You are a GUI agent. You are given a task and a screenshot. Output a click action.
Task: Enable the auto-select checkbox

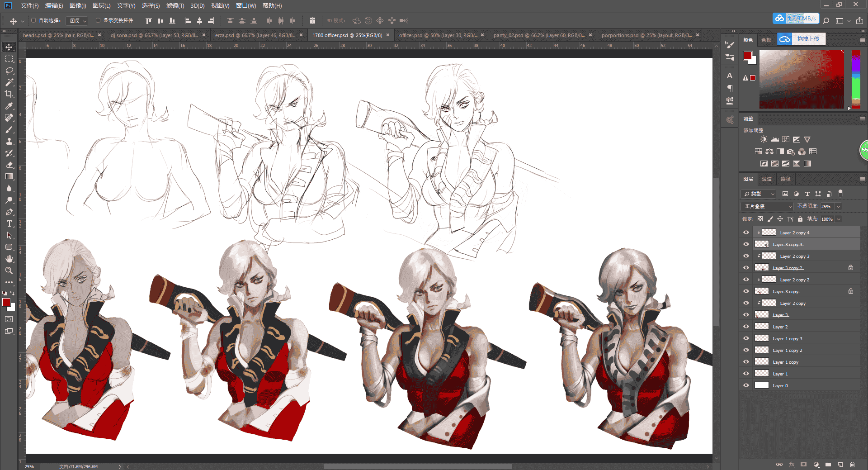pos(33,20)
